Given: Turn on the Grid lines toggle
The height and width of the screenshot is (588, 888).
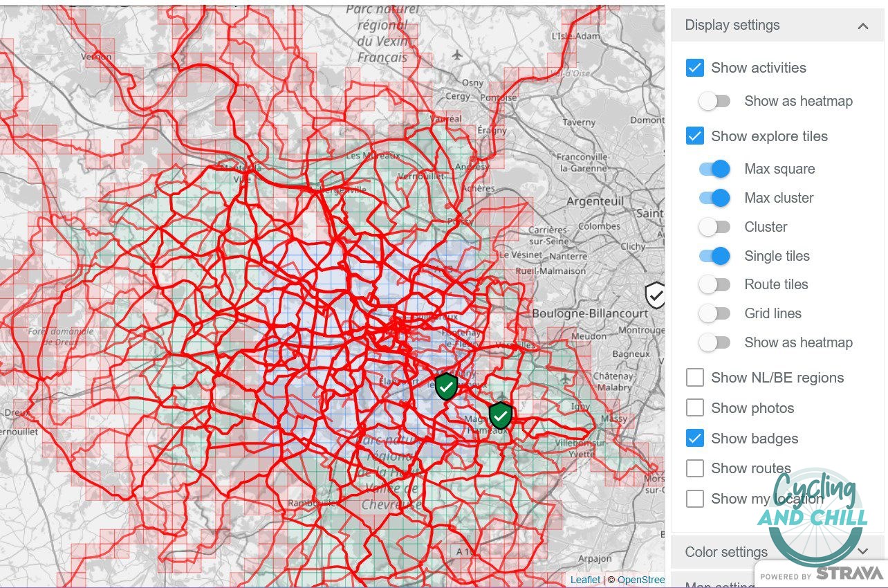Looking at the screenshot, I should [715, 313].
